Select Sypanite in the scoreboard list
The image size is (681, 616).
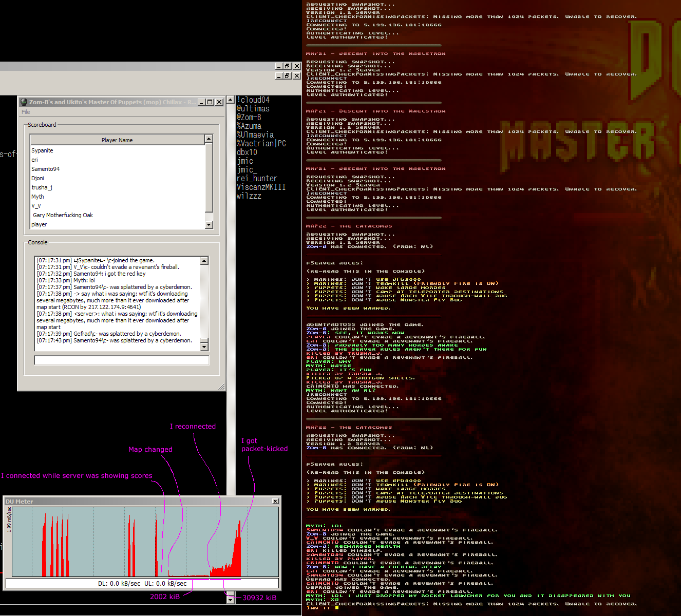tap(42, 151)
